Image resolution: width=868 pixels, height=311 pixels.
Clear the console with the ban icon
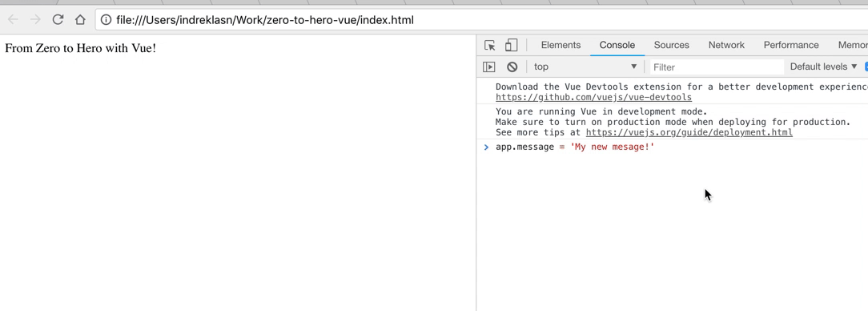tap(512, 67)
